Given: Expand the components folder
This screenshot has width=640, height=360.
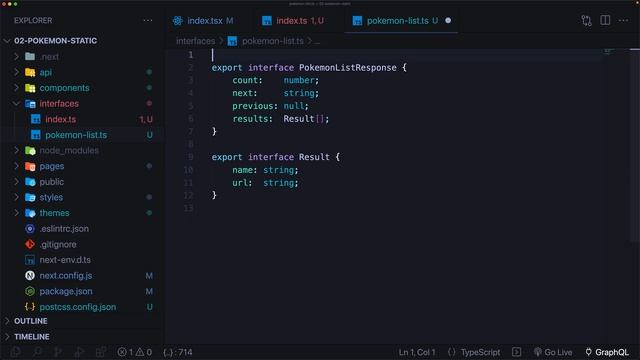Looking at the screenshot, I should (17, 88).
